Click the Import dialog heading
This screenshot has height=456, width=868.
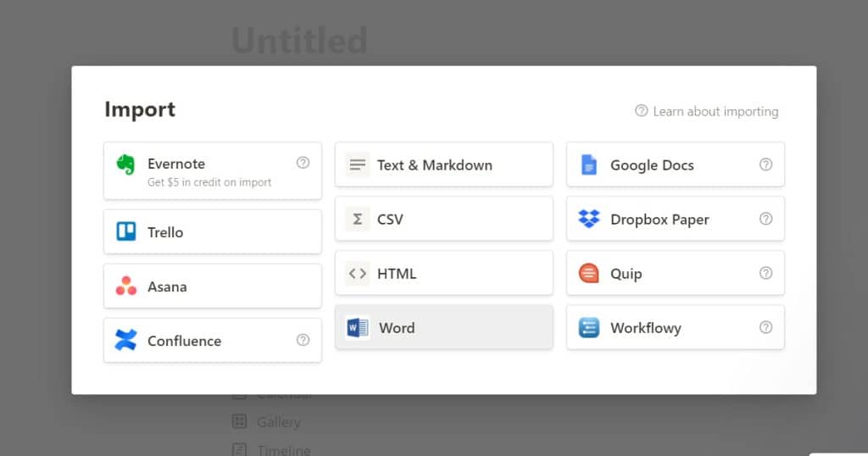[140, 109]
